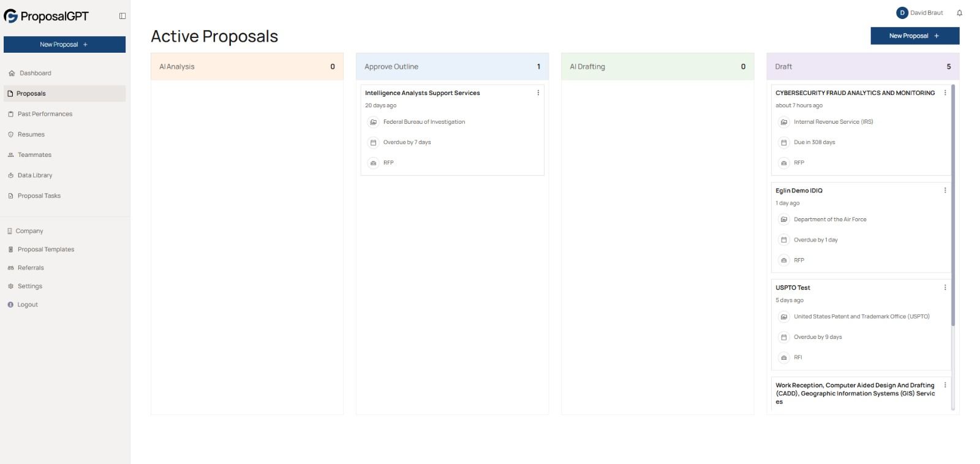
Task: Open Proposal Tasks in the sidebar
Action: (39, 196)
